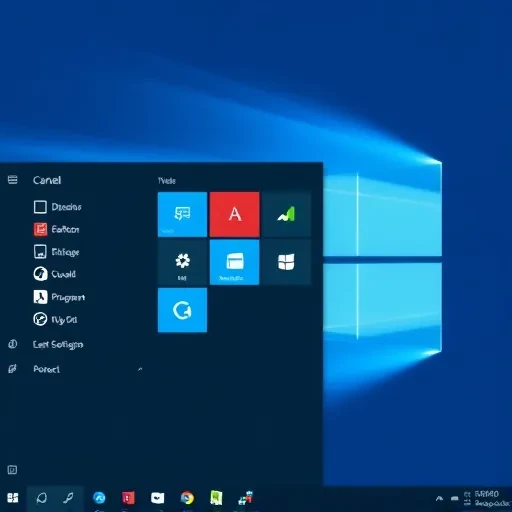This screenshot has height=512, width=512.
Task: Open the blue round browser taskbar icon
Action: click(x=99, y=498)
